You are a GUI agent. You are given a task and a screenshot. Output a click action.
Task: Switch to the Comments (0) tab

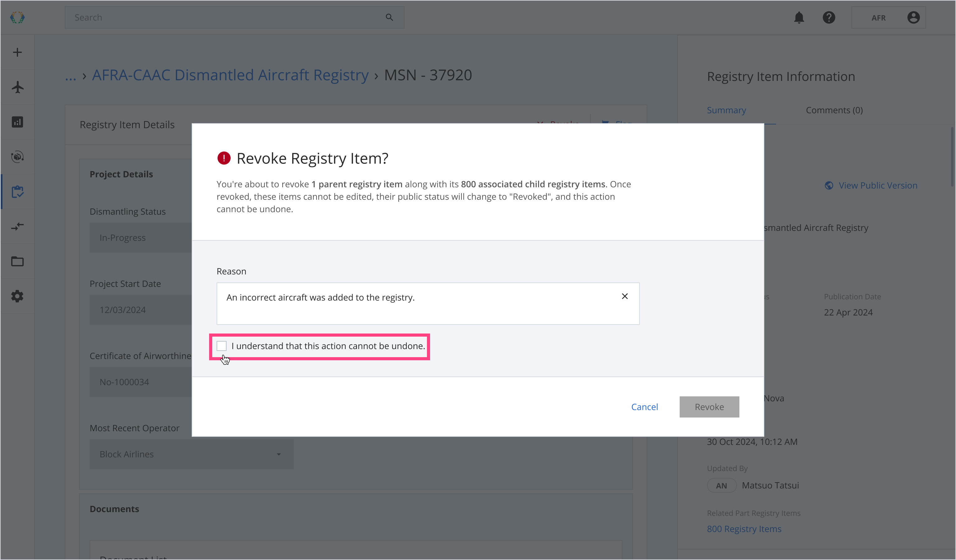point(834,110)
